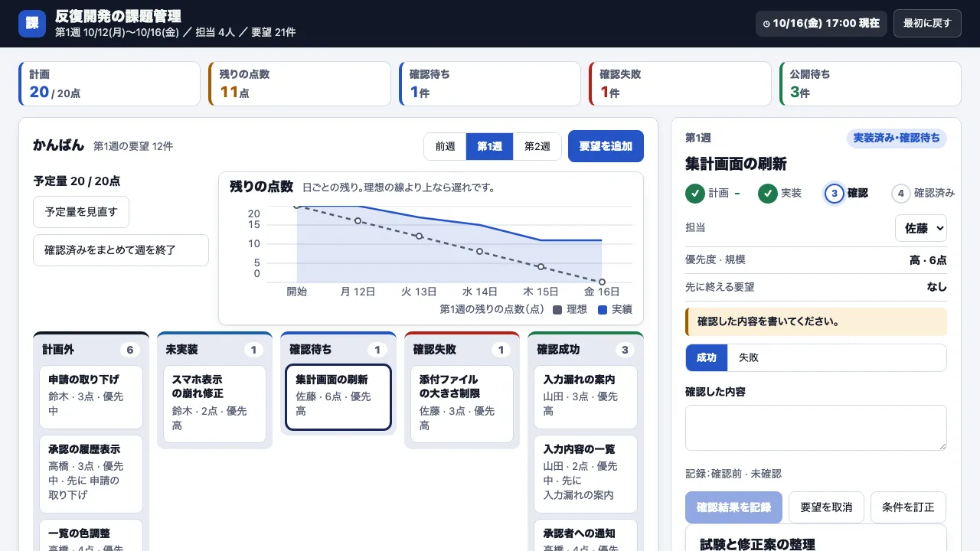Click the 計画 step checkmark icon
The width and height of the screenshot is (980, 551).
click(694, 194)
